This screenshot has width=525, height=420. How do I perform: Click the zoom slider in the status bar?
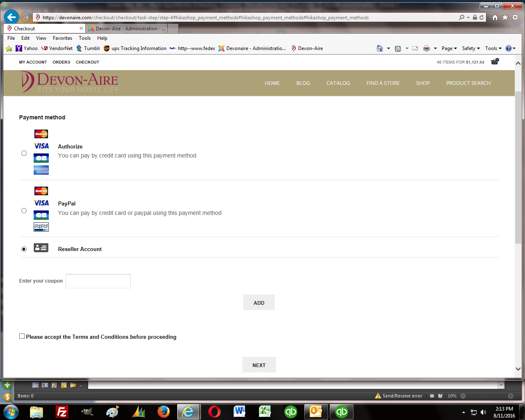tap(487, 396)
